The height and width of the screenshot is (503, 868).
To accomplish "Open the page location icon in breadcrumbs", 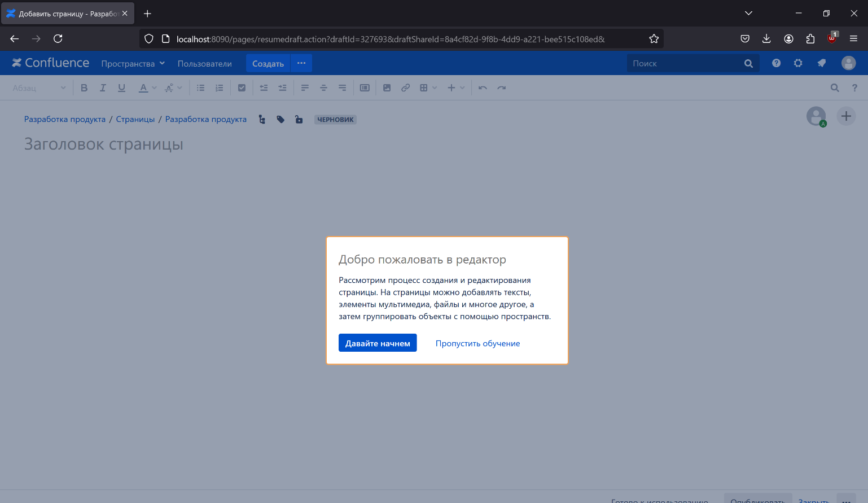I will pos(262,119).
